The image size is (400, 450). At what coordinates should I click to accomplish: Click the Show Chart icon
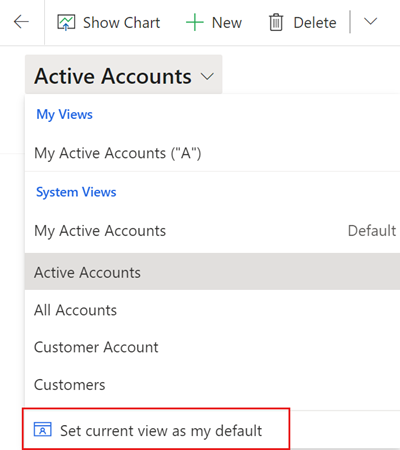[x=66, y=23]
